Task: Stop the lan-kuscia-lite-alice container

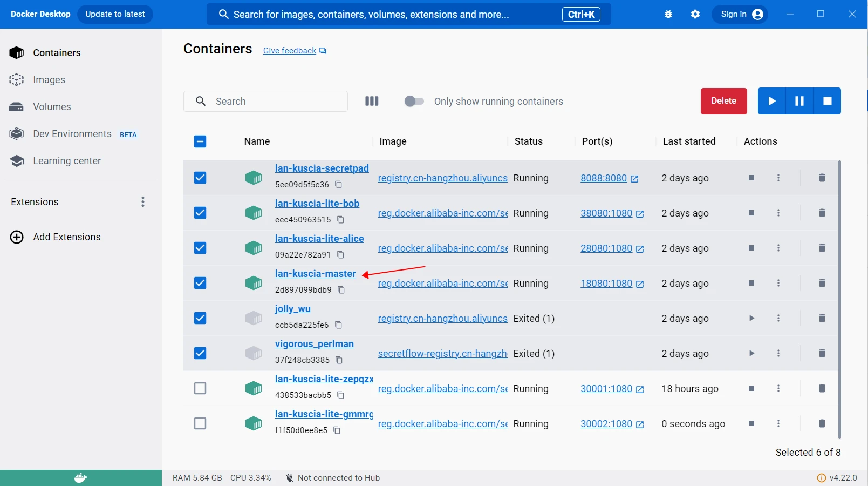Action: coord(751,248)
